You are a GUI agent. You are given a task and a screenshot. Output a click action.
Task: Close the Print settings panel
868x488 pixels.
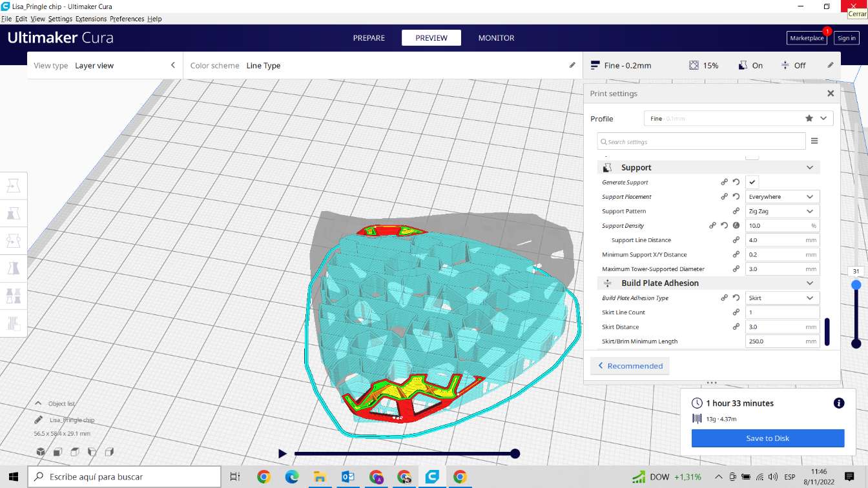tap(831, 94)
